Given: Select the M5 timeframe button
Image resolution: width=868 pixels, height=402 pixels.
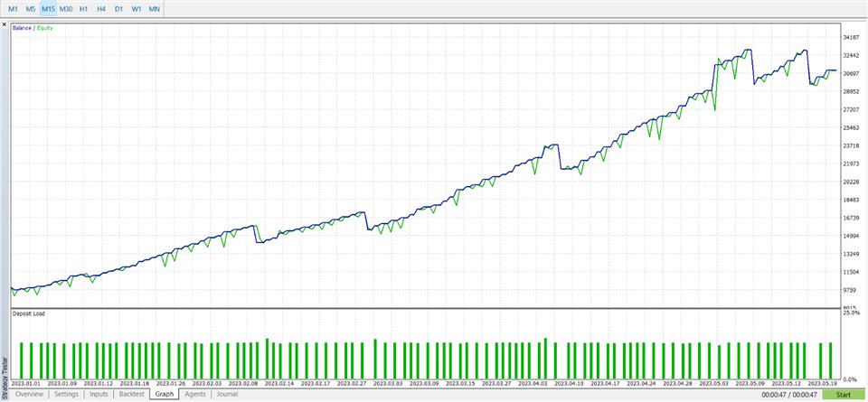Looking at the screenshot, I should (31, 9).
